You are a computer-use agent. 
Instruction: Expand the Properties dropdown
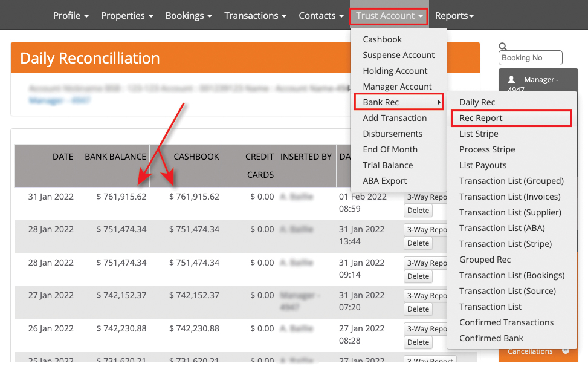tap(127, 15)
